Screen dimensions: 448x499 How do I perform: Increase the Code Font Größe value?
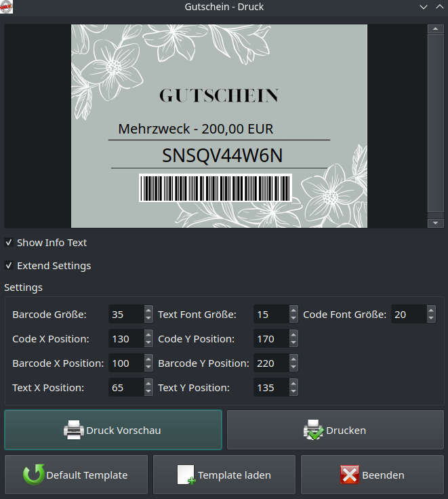coord(431,311)
